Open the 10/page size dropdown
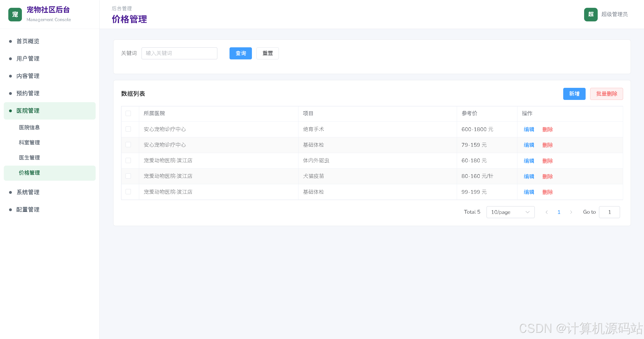This screenshot has width=644, height=339. point(510,212)
